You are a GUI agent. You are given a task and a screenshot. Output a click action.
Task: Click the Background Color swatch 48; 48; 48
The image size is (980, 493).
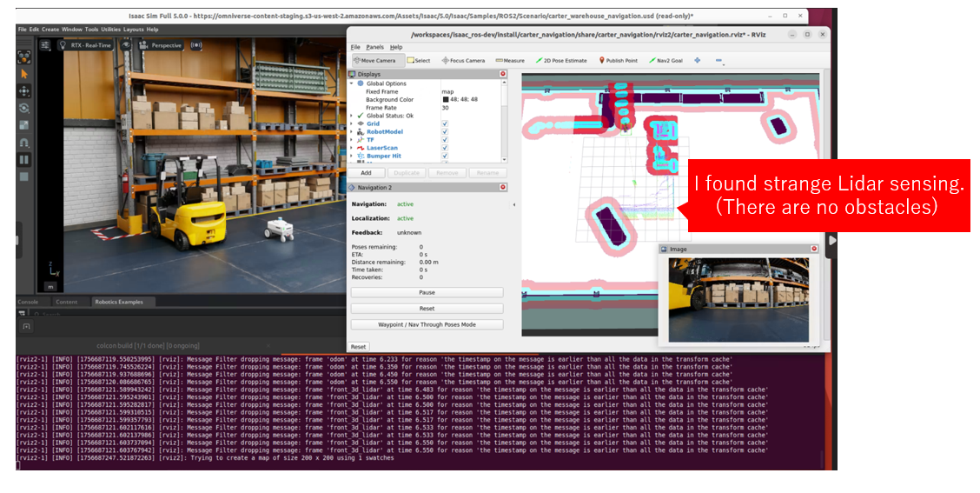(x=446, y=99)
